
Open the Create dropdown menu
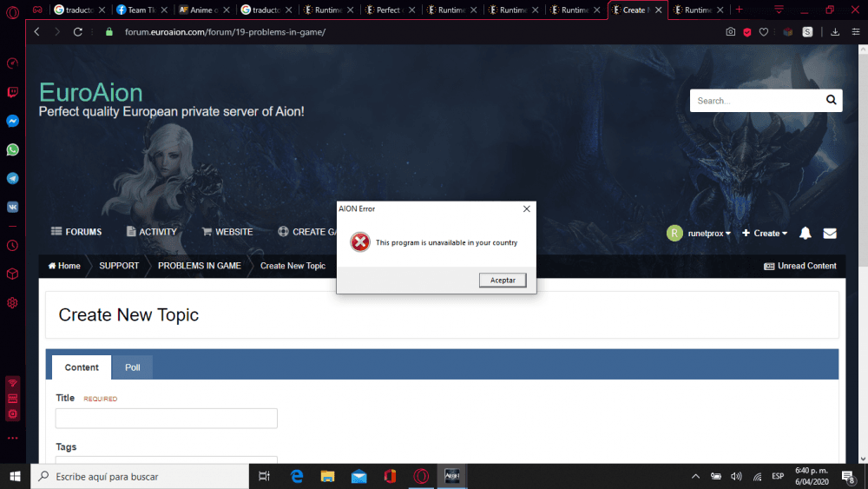tap(765, 233)
